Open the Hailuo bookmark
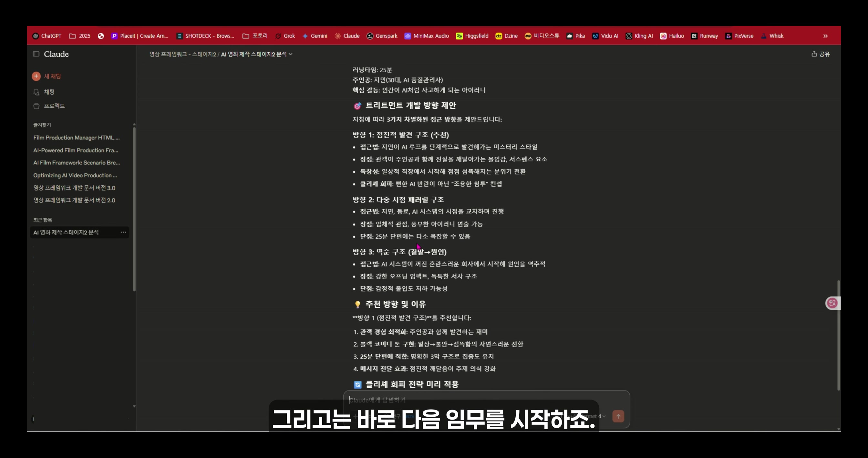868x458 pixels. point(672,36)
